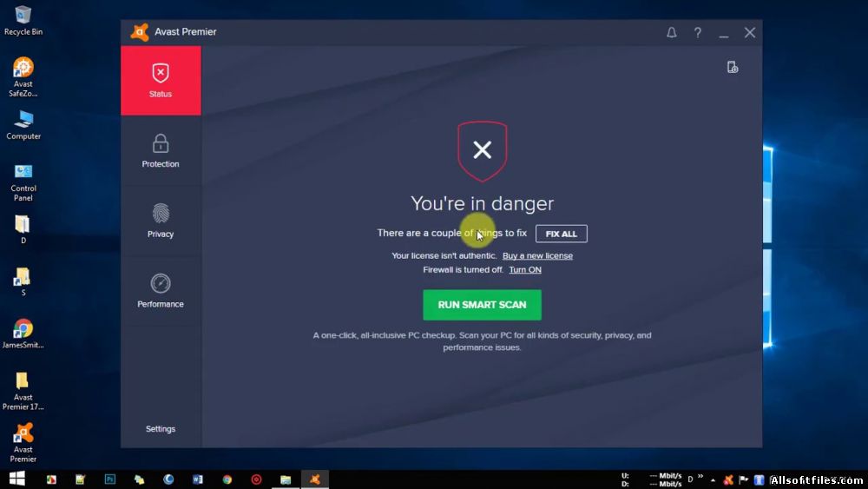Open the red circular target taskbar icon

[x=256, y=479]
